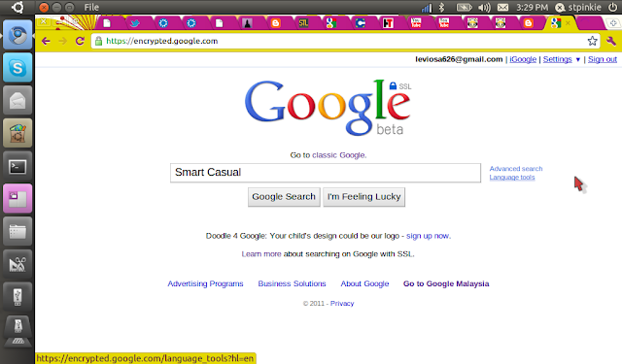Open the Settings link
The height and width of the screenshot is (364, 622).
point(557,59)
